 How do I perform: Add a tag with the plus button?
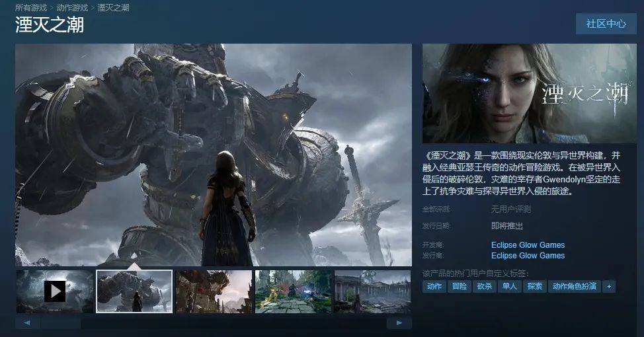pyautogui.click(x=609, y=286)
